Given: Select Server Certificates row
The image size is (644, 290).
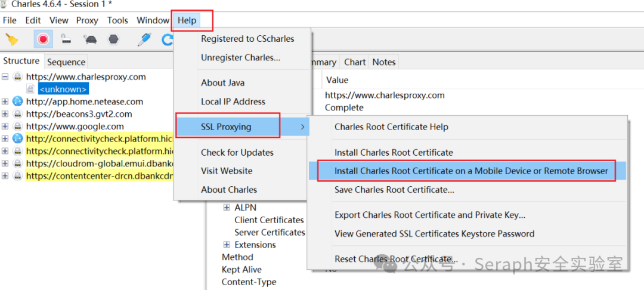Looking at the screenshot, I should (270, 233).
